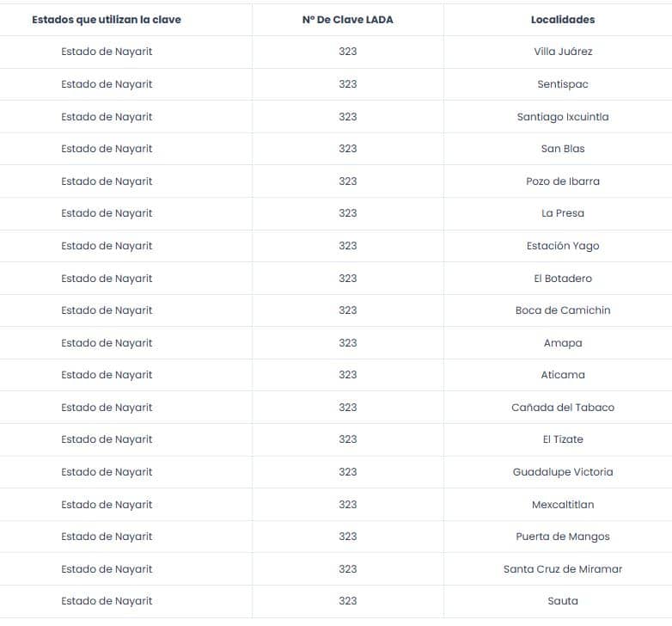Click the San Blas locality cell
The height and width of the screenshot is (626, 672).
563,149
